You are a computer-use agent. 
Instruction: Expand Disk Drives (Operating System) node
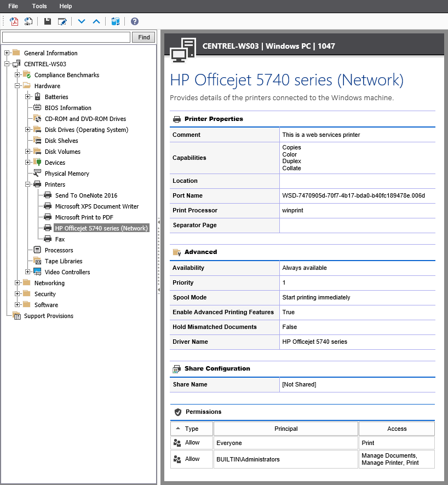pyautogui.click(x=27, y=129)
